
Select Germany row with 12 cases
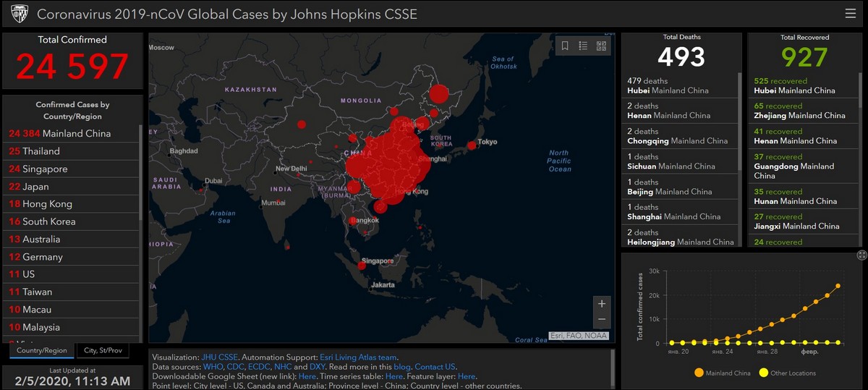point(72,257)
